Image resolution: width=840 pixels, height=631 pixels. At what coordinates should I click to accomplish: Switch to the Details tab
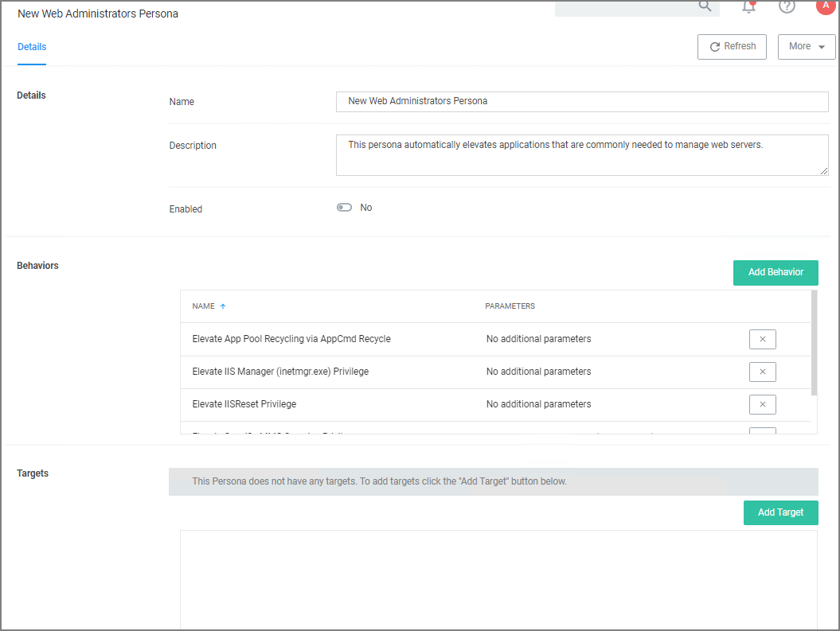32,47
